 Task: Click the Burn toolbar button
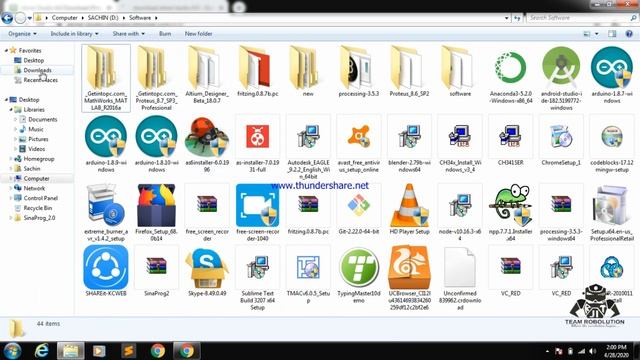[165, 33]
